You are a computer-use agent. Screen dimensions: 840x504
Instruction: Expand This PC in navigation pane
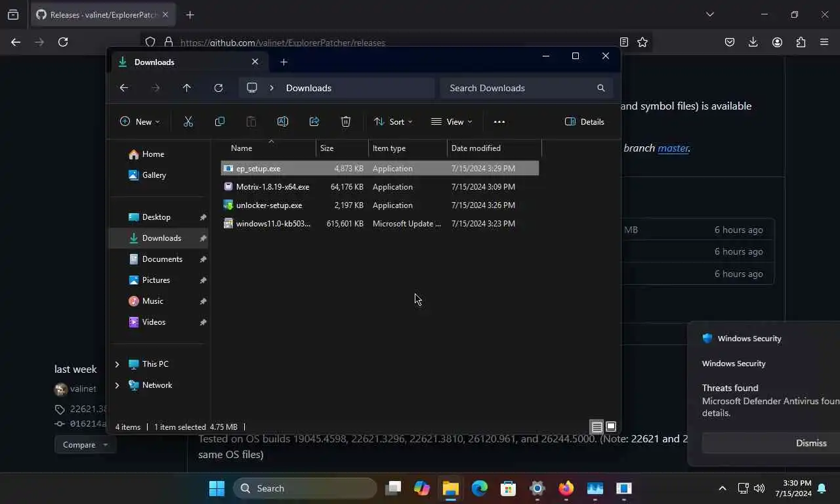(117, 364)
